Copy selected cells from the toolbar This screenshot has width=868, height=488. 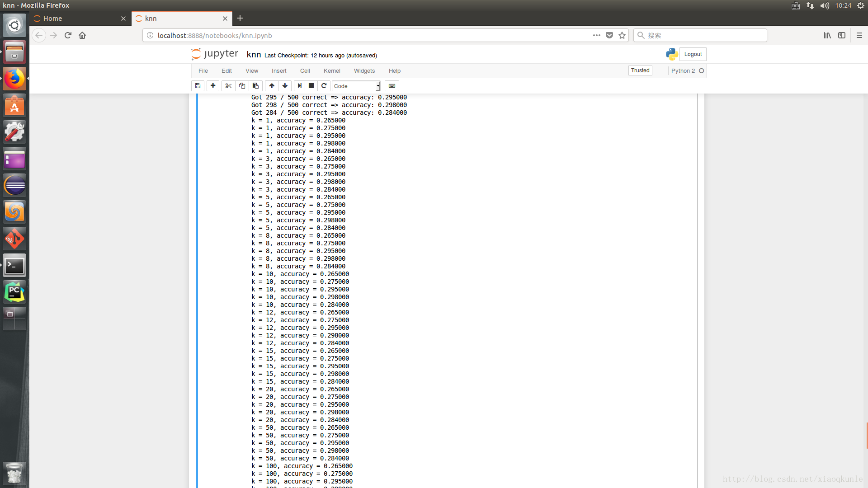242,86
